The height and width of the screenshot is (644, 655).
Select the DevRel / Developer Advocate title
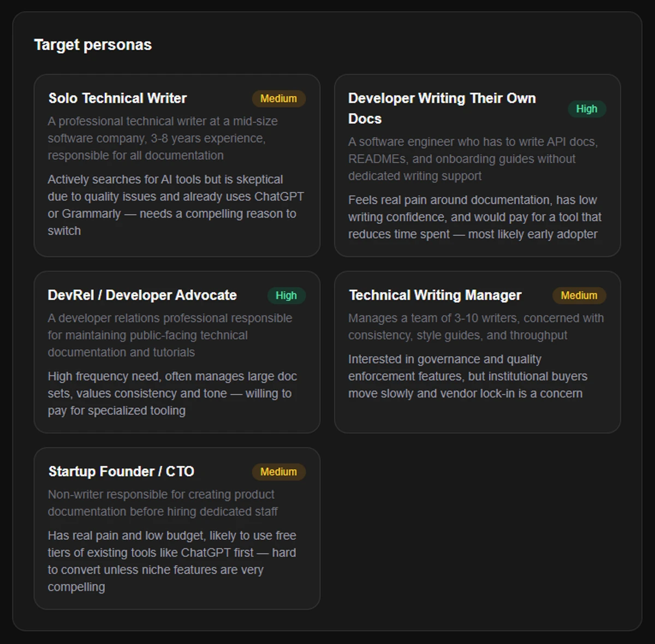click(142, 295)
